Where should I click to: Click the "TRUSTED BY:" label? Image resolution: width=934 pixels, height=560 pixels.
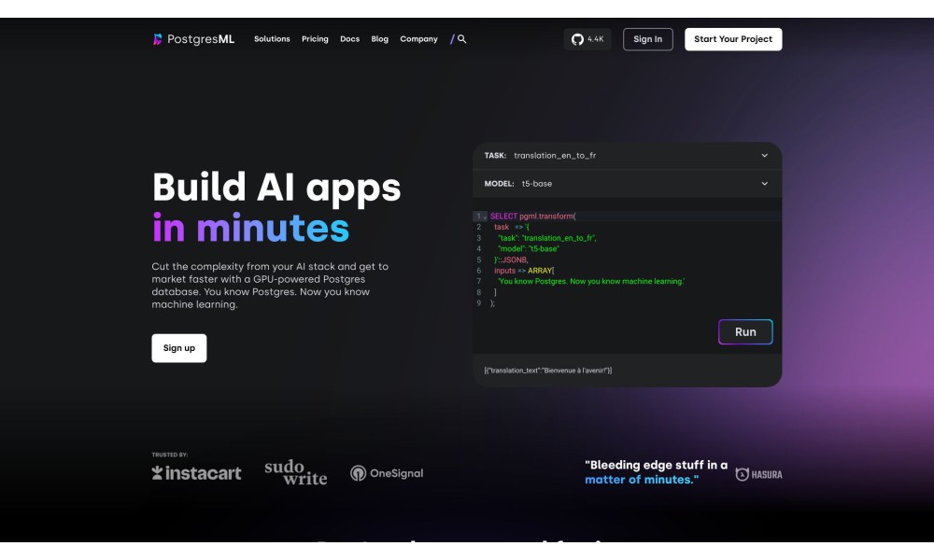[x=170, y=455]
